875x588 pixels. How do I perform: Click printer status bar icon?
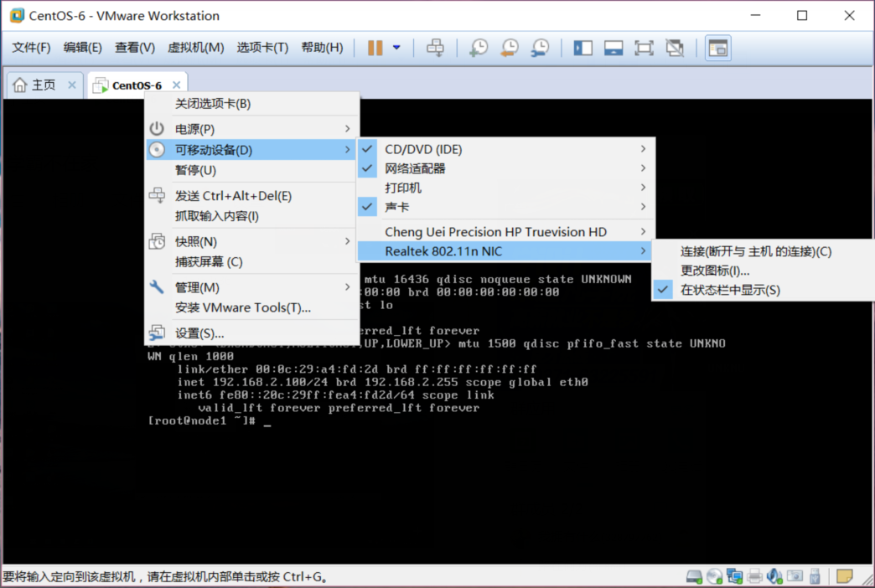pos(754,575)
